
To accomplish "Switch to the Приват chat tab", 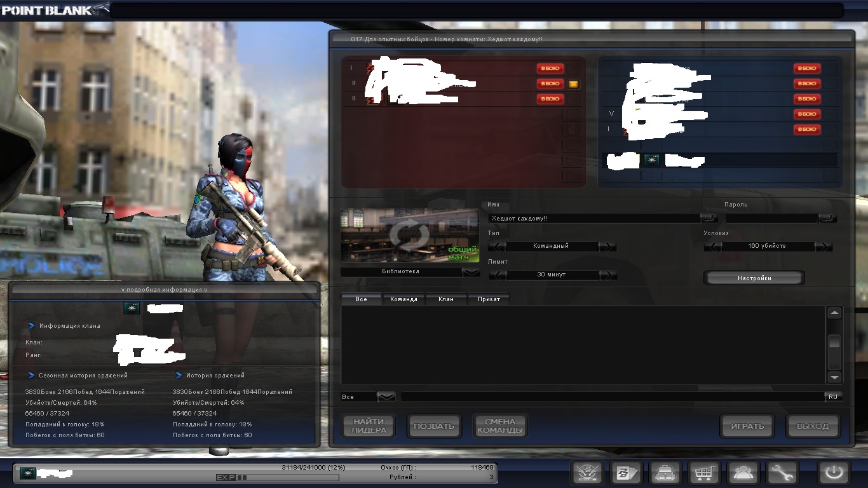I will 489,299.
